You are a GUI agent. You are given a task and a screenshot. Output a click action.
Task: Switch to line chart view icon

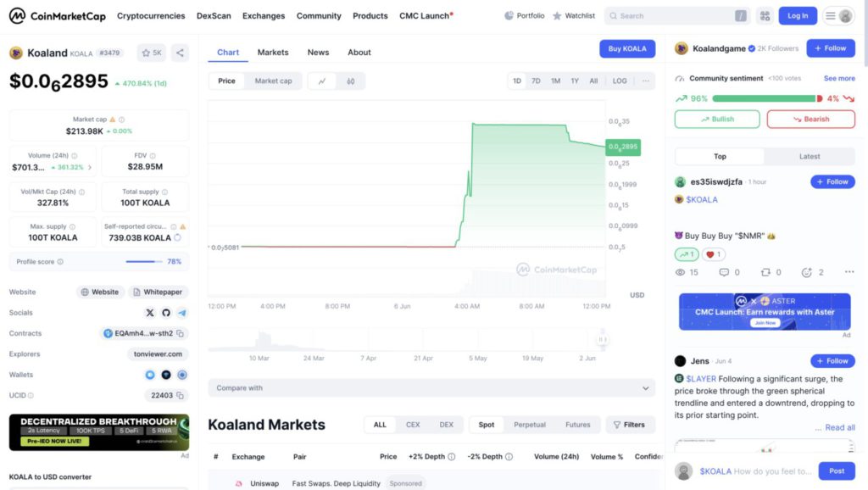(x=321, y=81)
